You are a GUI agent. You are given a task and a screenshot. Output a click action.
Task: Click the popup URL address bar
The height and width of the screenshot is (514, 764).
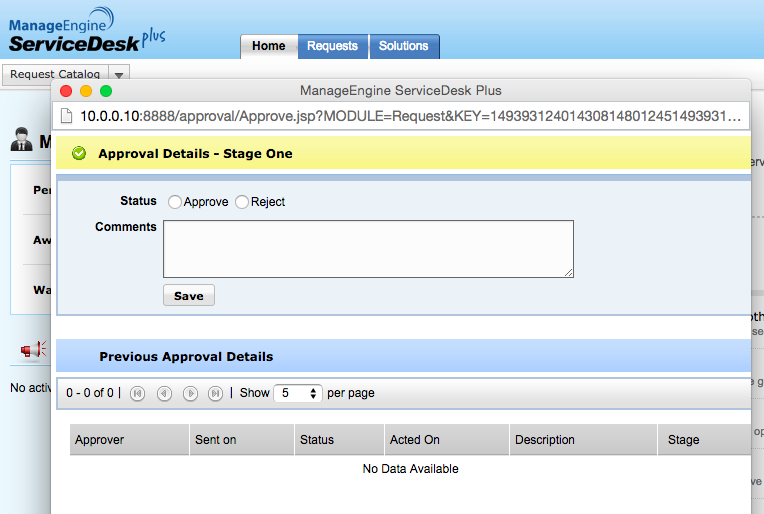401,116
